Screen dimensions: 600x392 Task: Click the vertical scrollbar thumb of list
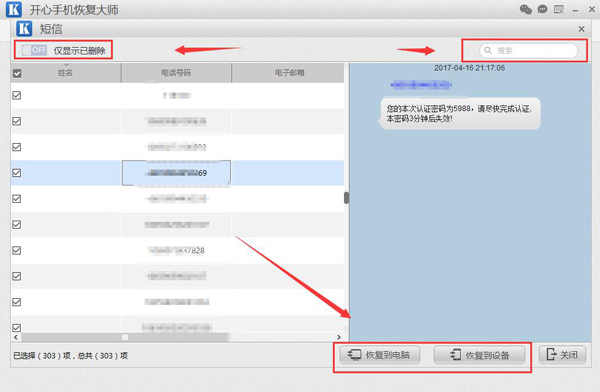[x=346, y=198]
